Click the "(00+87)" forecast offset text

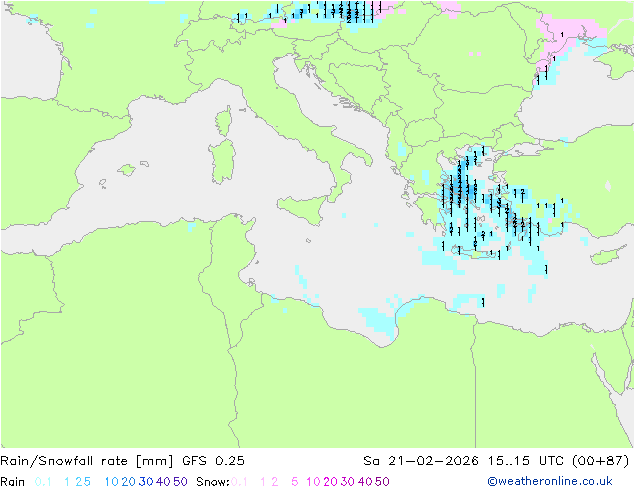click(x=601, y=461)
